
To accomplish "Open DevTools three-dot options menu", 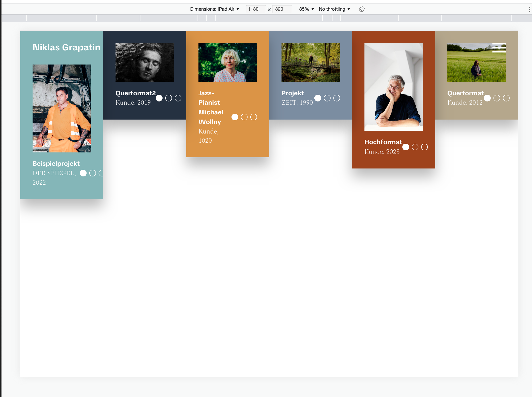I will coord(529,9).
